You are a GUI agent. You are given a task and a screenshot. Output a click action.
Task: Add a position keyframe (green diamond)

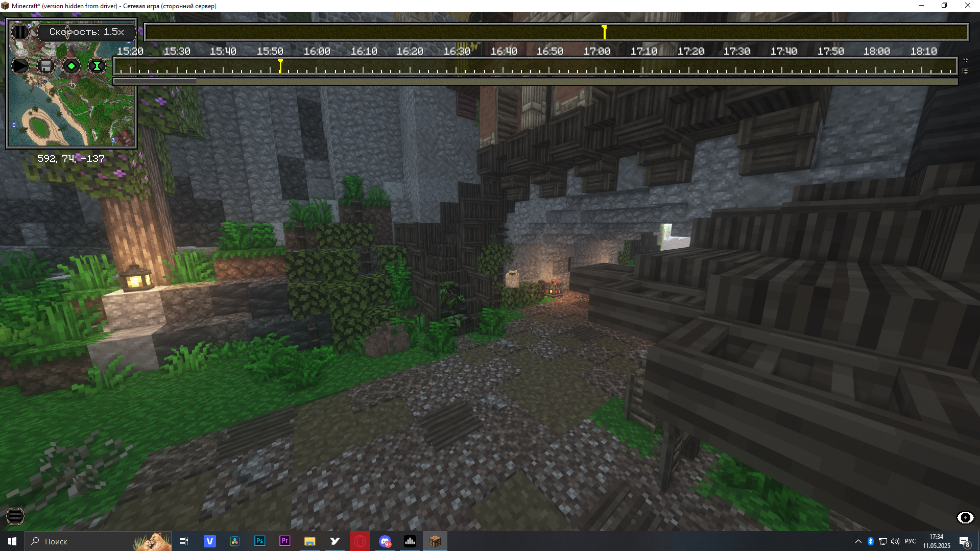pos(71,66)
